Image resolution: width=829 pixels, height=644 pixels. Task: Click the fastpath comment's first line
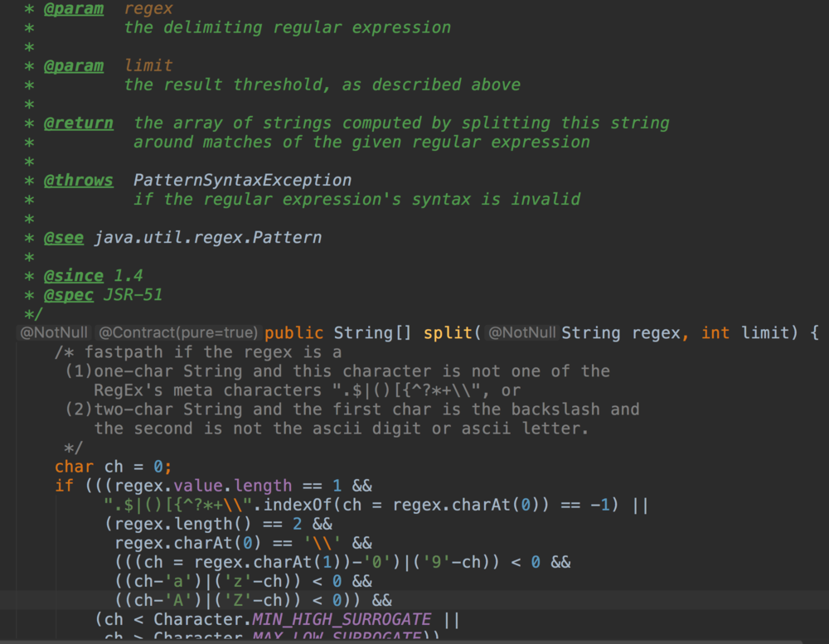[199, 352]
